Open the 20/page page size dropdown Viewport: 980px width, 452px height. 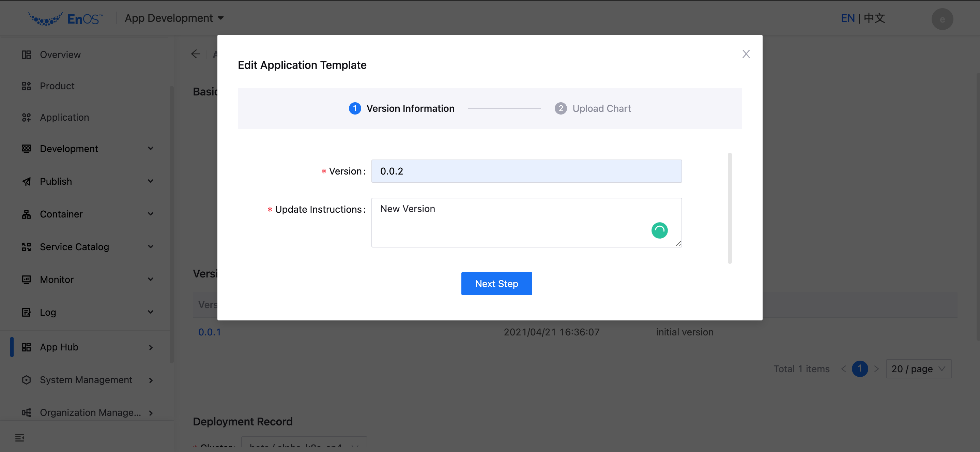pos(918,369)
